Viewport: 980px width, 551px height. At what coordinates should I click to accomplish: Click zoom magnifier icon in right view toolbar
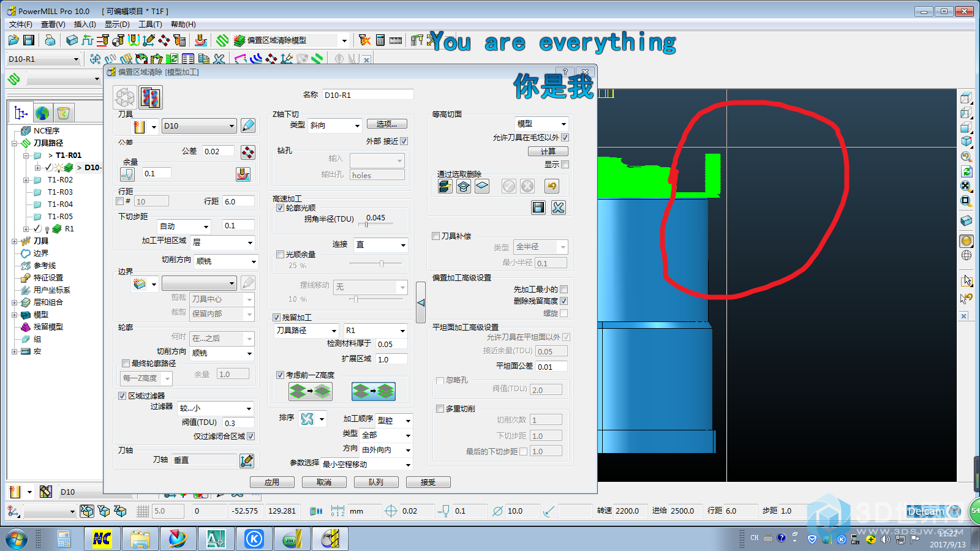(967, 156)
